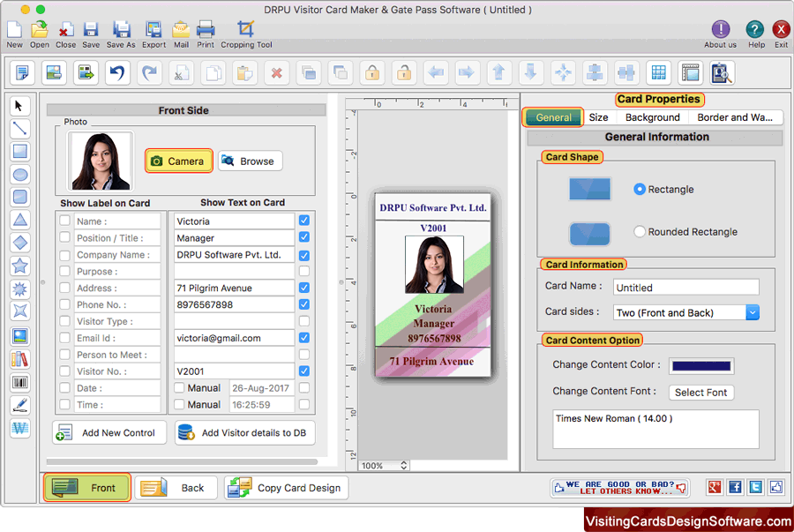
Task: Uncheck show text for Email Id
Action: [x=303, y=338]
